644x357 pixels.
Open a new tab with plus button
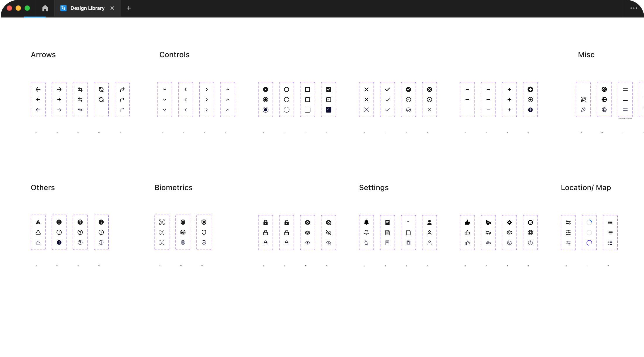pyautogui.click(x=129, y=8)
